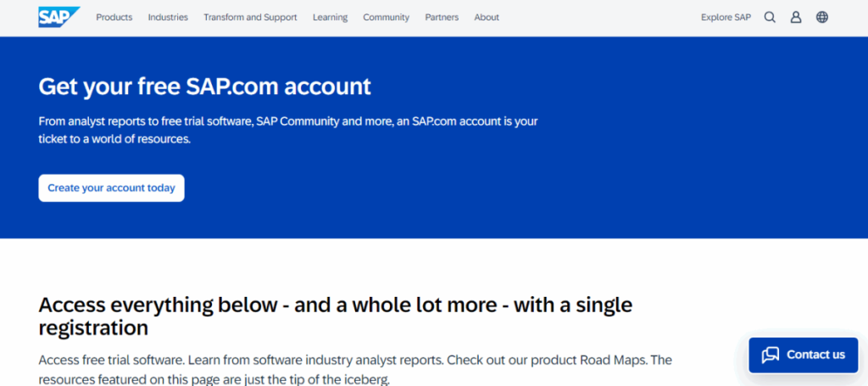Open the Community menu

click(x=386, y=17)
